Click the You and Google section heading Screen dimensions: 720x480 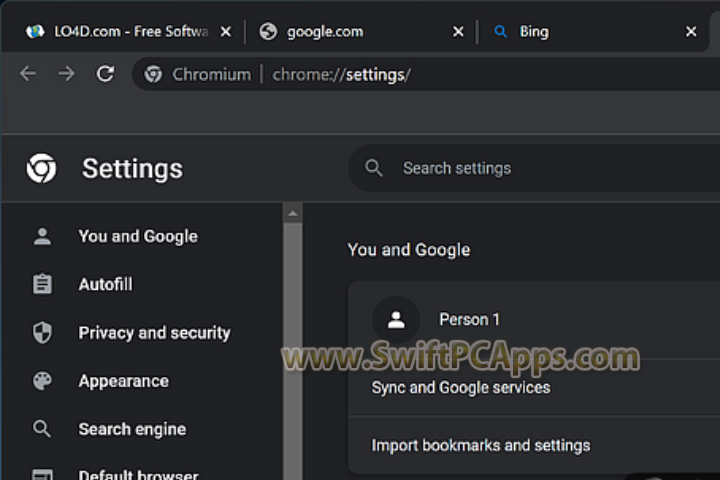coord(409,250)
